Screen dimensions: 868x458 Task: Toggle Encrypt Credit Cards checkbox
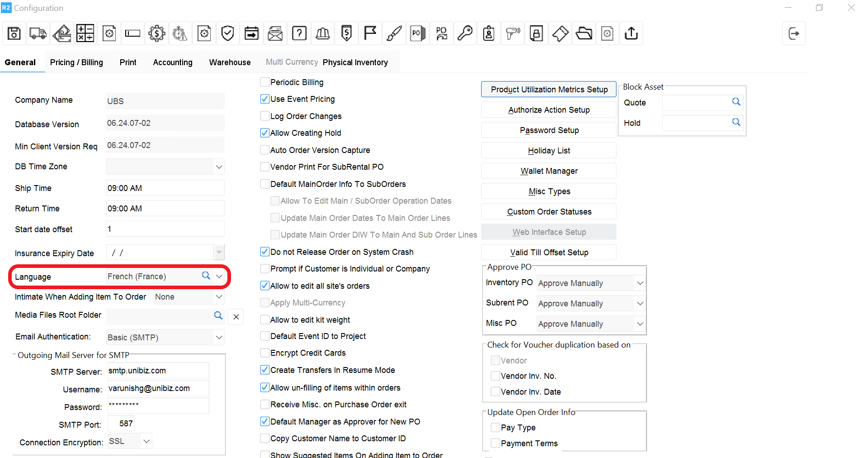(x=265, y=353)
